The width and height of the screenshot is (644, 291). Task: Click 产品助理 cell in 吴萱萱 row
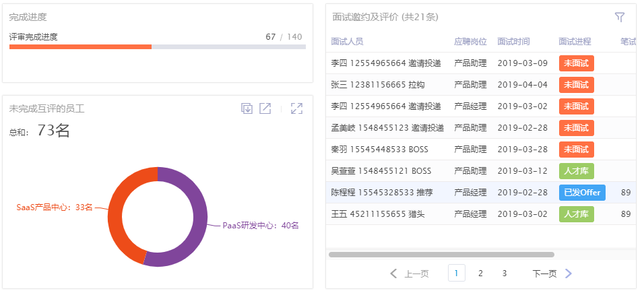point(470,170)
